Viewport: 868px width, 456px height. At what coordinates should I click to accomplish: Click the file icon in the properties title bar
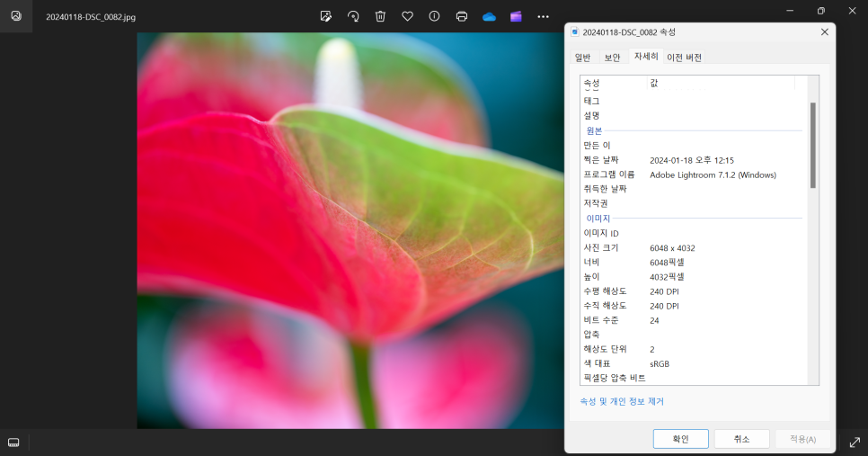click(574, 32)
